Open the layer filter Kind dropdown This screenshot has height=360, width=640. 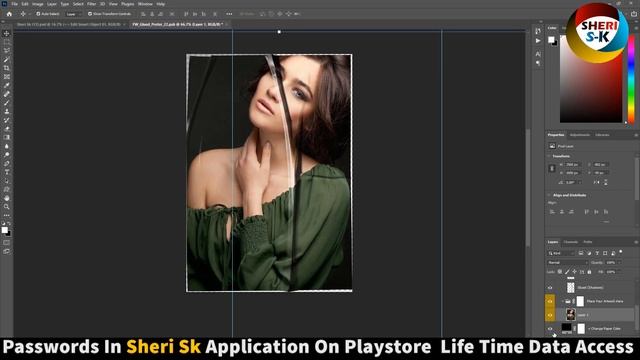(562, 253)
